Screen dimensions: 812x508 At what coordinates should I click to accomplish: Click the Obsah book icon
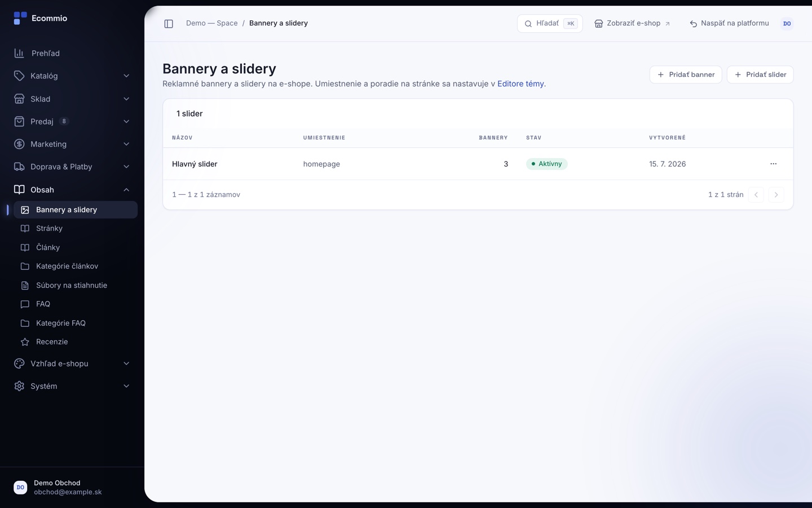tap(19, 190)
